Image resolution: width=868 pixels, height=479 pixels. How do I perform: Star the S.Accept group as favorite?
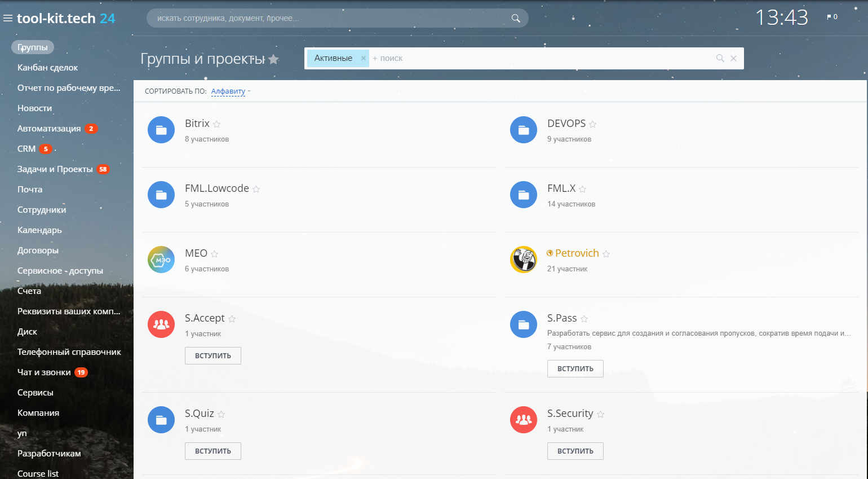click(x=232, y=319)
